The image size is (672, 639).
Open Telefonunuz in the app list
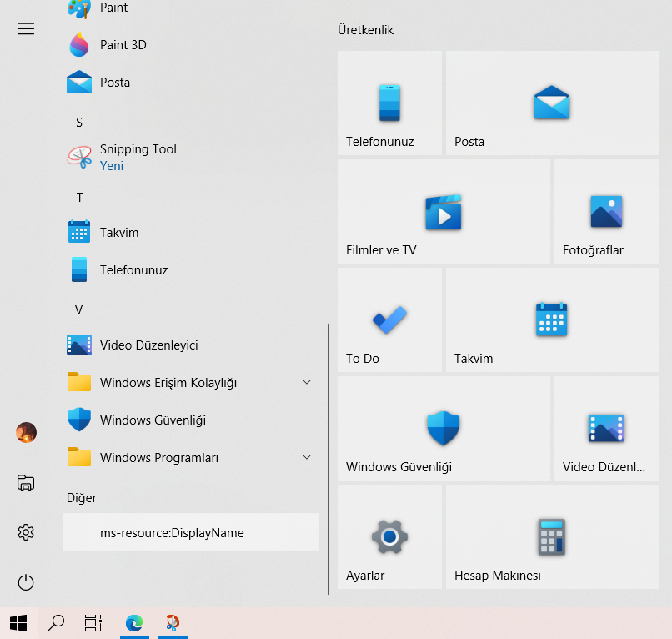coord(191,269)
